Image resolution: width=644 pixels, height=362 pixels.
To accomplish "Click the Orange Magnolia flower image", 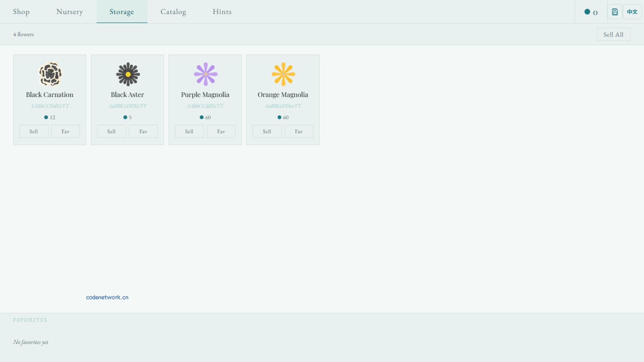I will pyautogui.click(x=283, y=74).
